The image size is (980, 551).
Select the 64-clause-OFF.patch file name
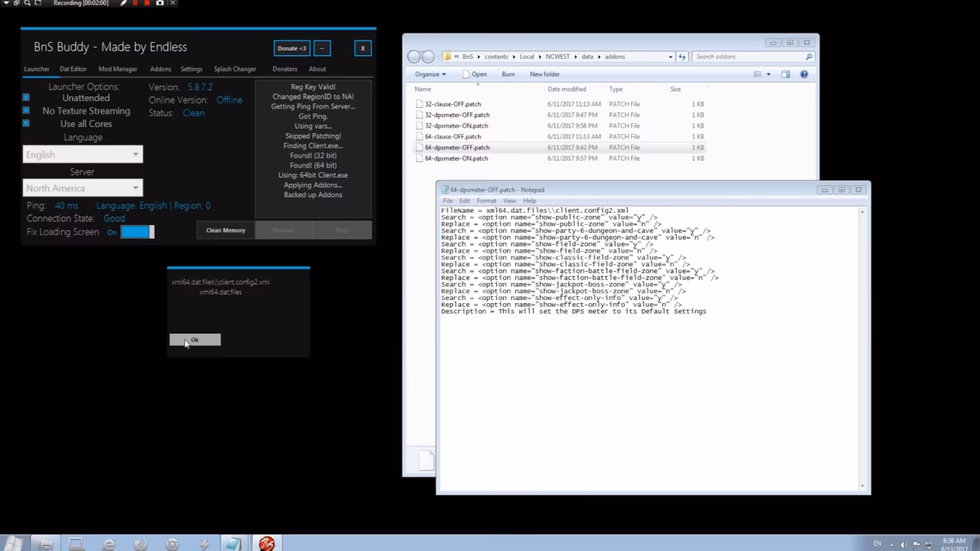[x=452, y=137]
